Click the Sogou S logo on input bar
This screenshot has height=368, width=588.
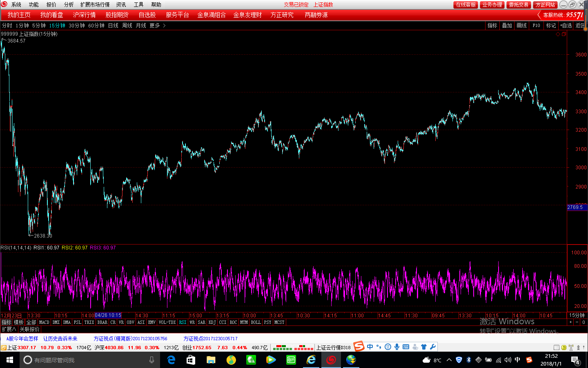coord(359,346)
